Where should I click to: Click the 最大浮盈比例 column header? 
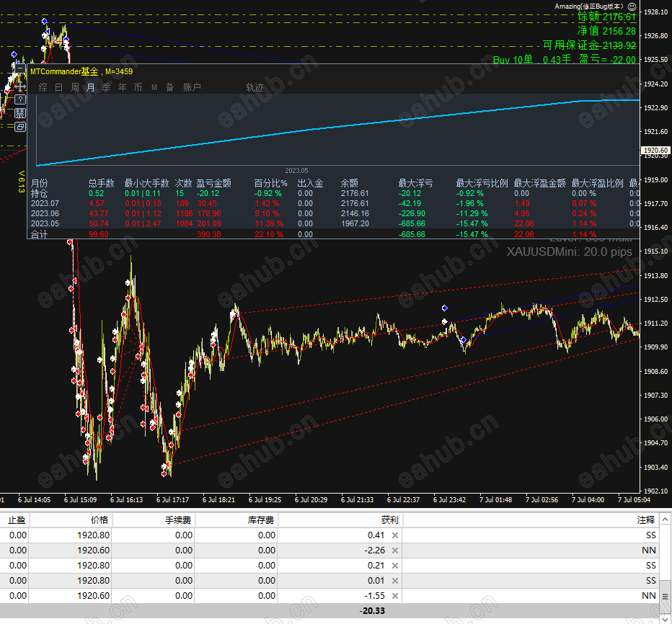(x=598, y=183)
